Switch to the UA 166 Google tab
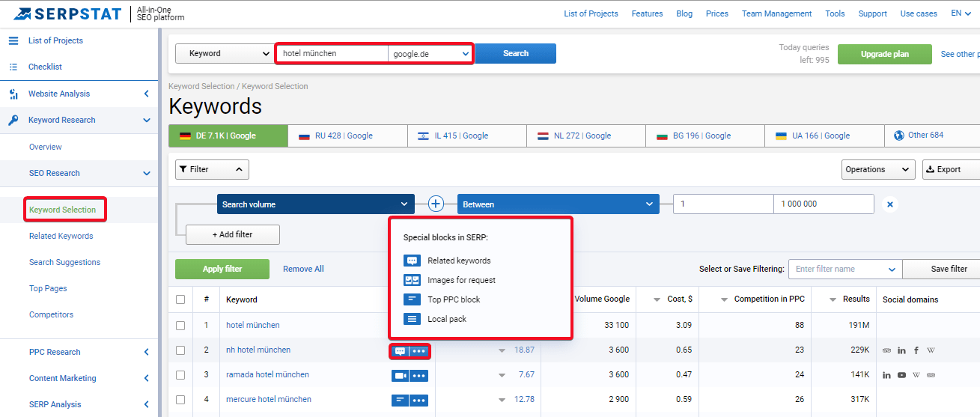980x417 pixels. coord(825,136)
